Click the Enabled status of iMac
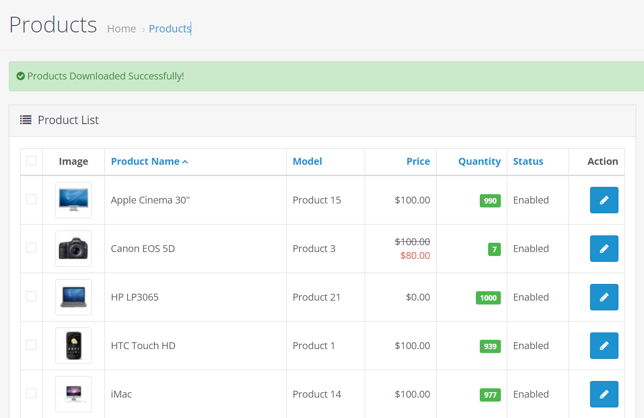This screenshot has width=644, height=418. (x=531, y=394)
